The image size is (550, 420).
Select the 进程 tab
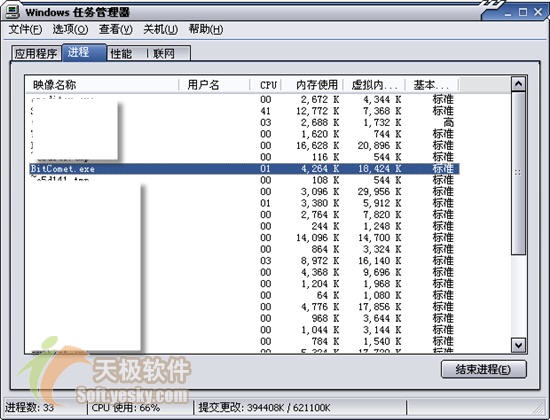point(84,53)
